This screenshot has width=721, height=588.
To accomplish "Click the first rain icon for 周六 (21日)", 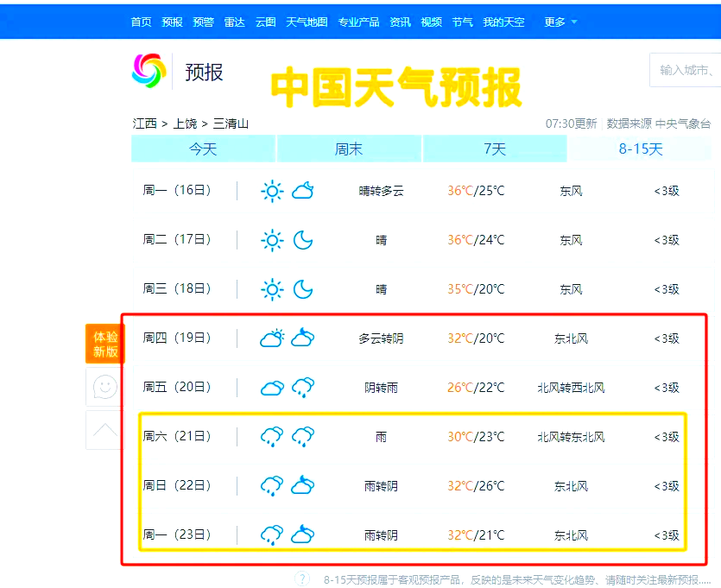I will [272, 437].
